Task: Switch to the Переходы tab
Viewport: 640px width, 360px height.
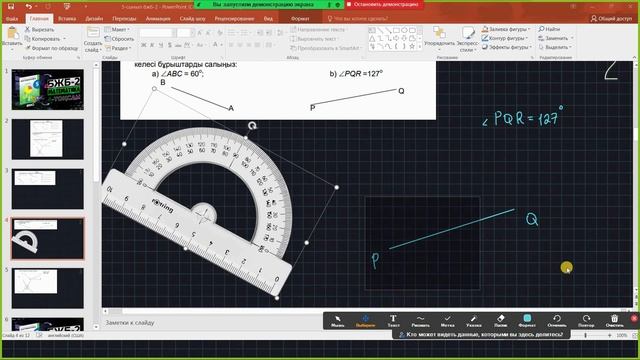Action: pos(124,19)
